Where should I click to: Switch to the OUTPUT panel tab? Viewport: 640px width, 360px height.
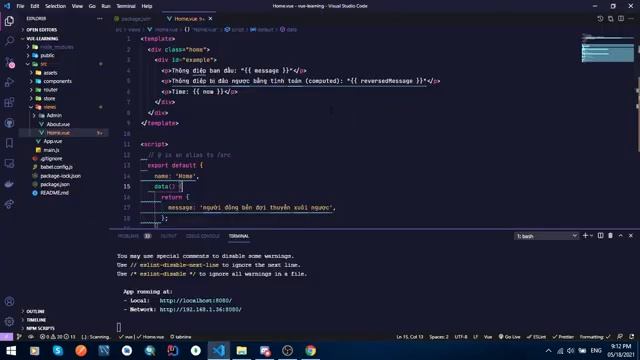(x=169, y=236)
